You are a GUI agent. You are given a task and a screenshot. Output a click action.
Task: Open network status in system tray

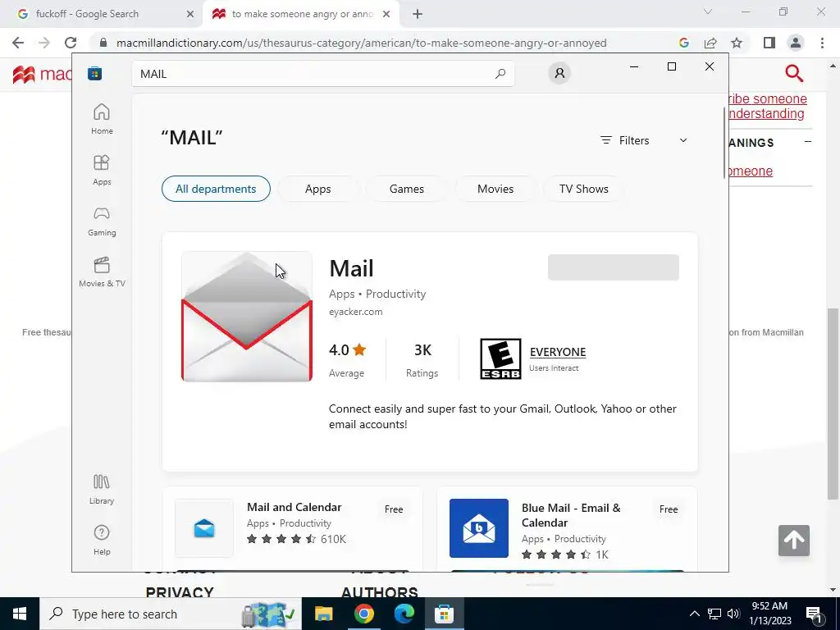click(714, 614)
